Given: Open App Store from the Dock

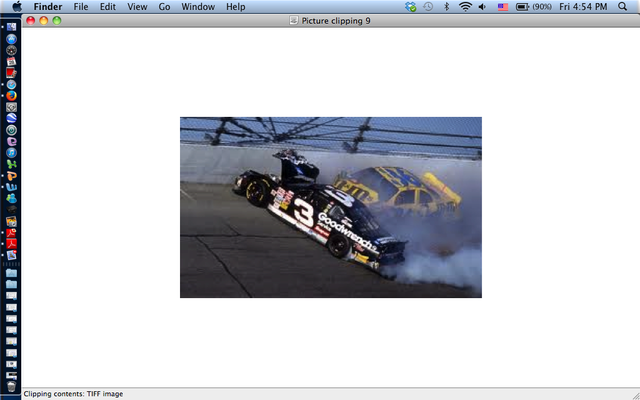Looking at the screenshot, I should coord(11,39).
